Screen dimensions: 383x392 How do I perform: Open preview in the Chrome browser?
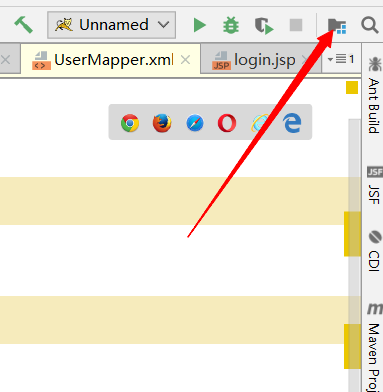130,123
